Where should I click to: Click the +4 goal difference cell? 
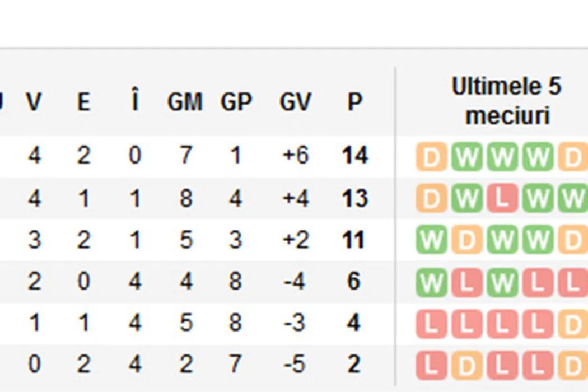coord(295,198)
